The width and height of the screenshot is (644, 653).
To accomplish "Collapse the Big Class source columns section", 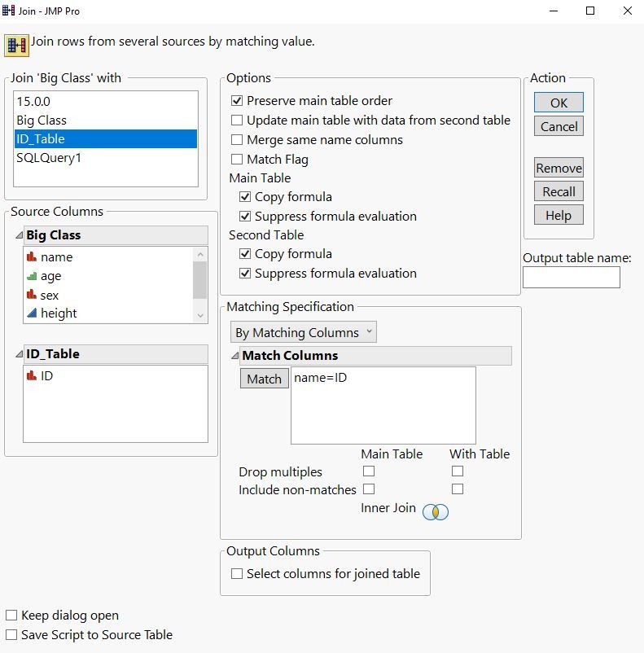I will pos(19,235).
